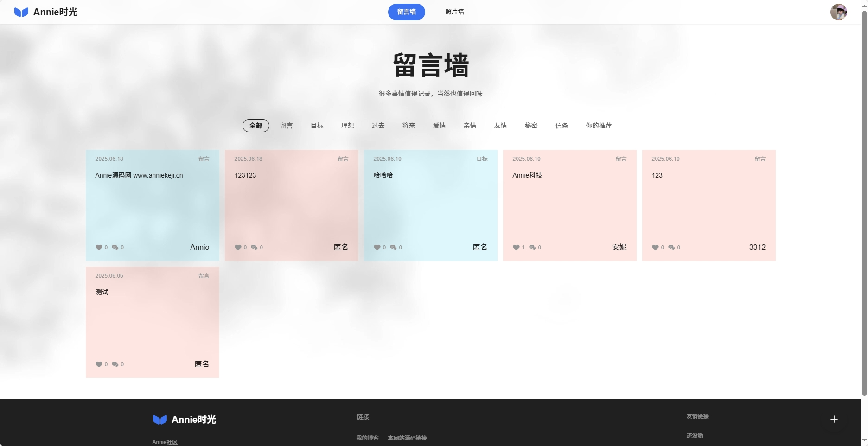Choose the 秘密 category filter
The height and width of the screenshot is (446, 868).
click(x=531, y=126)
